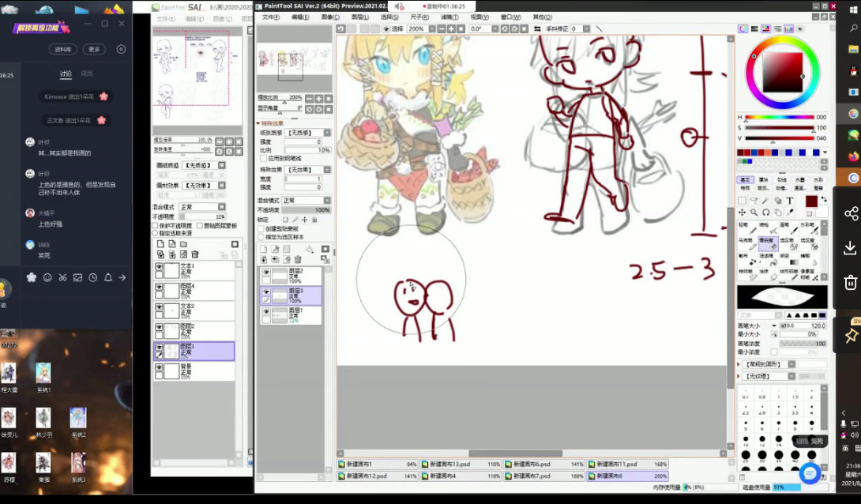
Task: Zoom out with minus button in canvas toolbar
Action: pos(442,28)
